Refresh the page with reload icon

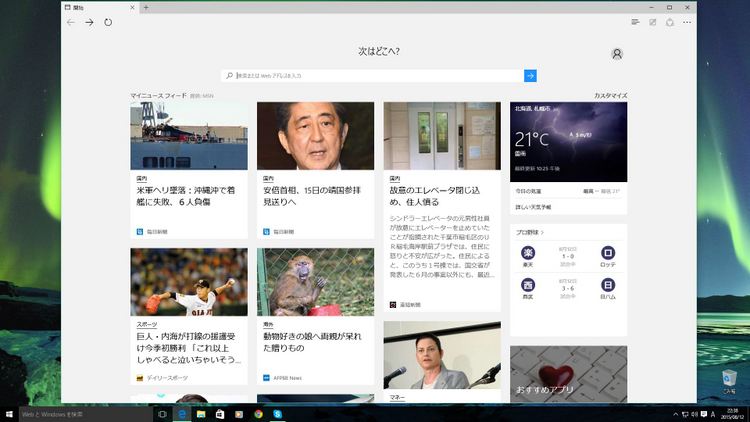click(108, 22)
